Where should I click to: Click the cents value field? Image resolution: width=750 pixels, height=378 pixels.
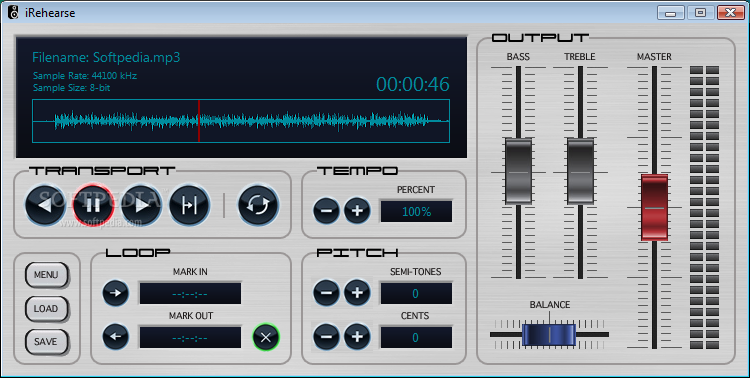tap(416, 337)
